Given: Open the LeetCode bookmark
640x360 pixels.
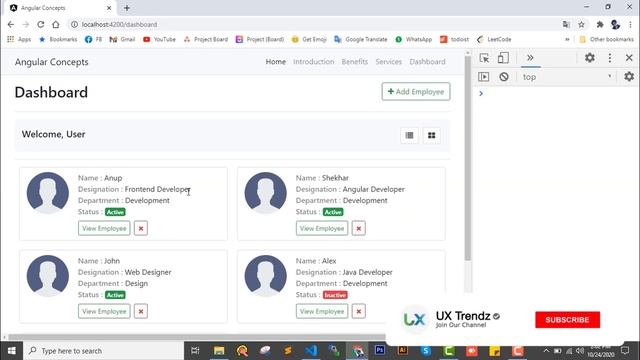Looking at the screenshot, I should point(494,40).
